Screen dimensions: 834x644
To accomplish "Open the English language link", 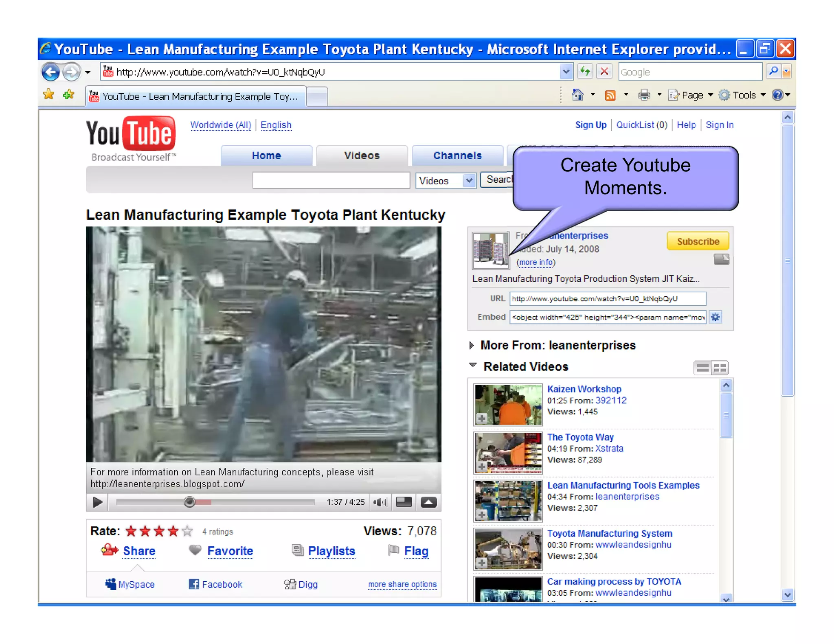I will click(x=276, y=125).
